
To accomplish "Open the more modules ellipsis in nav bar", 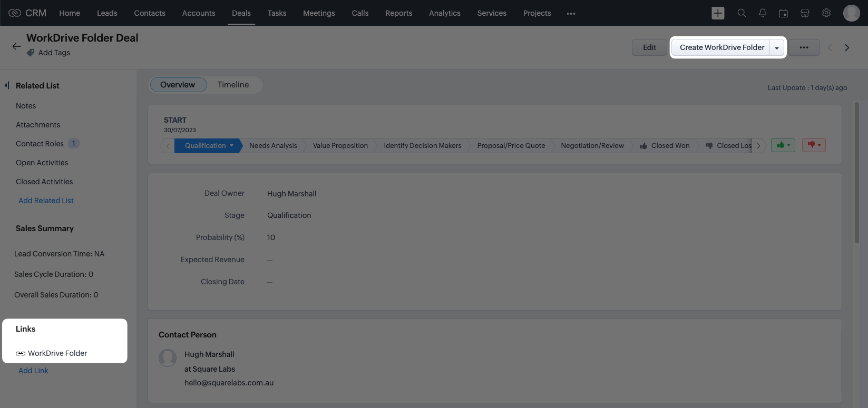I will tap(571, 13).
